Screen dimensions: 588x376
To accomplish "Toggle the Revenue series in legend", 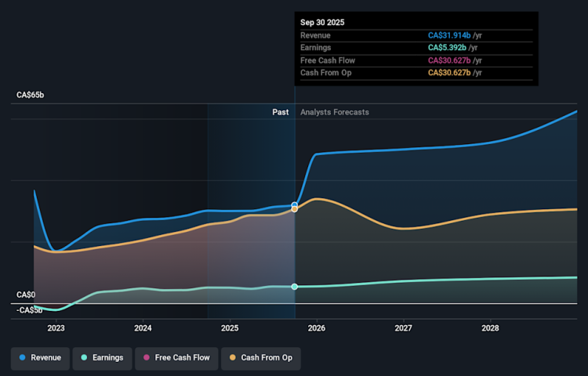I will click(41, 357).
